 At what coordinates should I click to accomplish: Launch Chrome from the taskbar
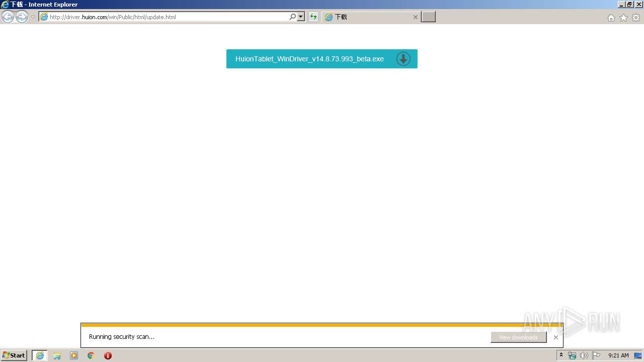91,355
